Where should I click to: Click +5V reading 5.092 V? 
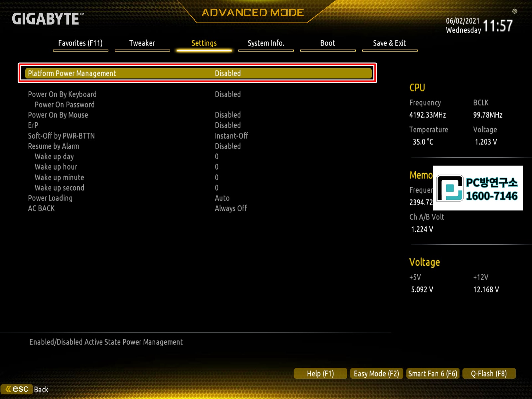[x=422, y=290]
